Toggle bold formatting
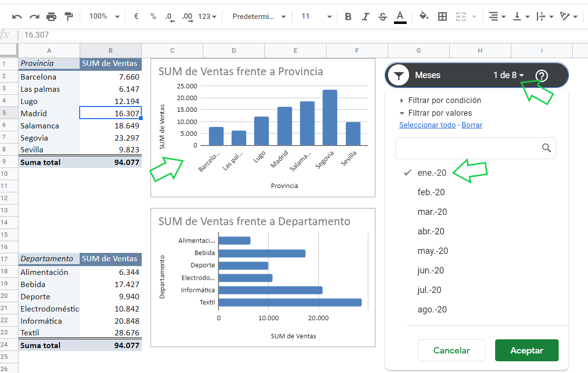The height and width of the screenshot is (373, 588). pyautogui.click(x=348, y=17)
